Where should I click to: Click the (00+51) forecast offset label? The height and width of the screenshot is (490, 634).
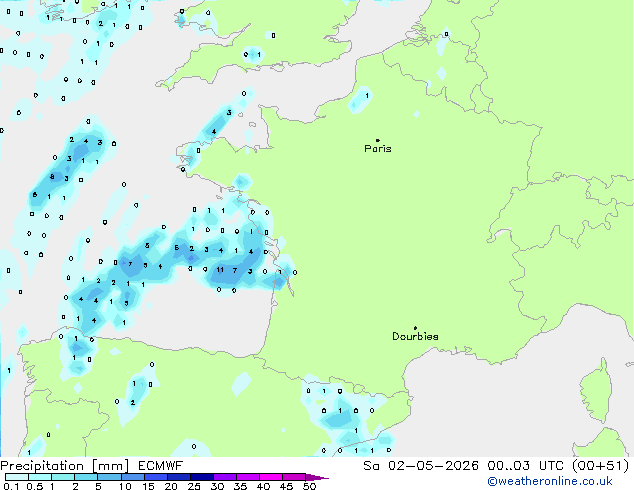[x=601, y=466]
